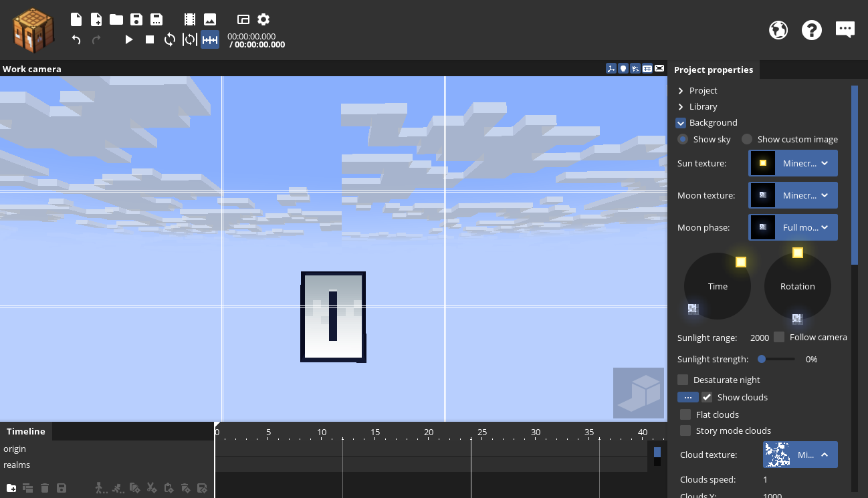Click the three-dots button beside Show clouds
The height and width of the screenshot is (498, 868).
[688, 397]
